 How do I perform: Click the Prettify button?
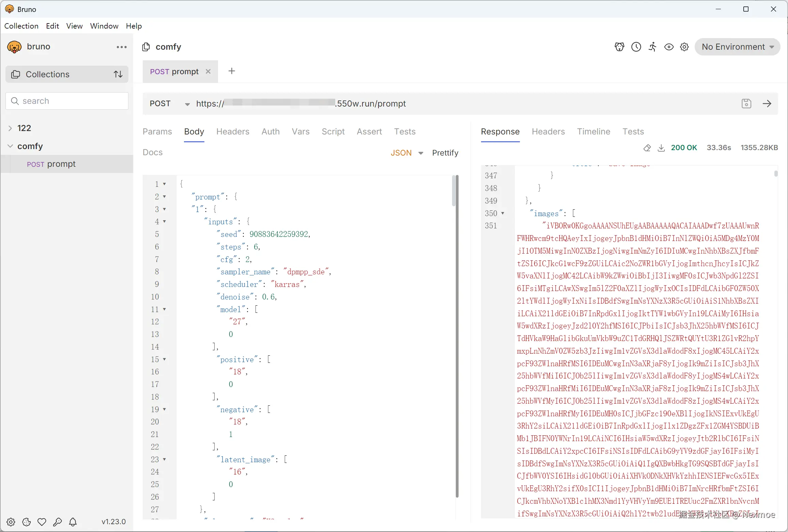(445, 153)
